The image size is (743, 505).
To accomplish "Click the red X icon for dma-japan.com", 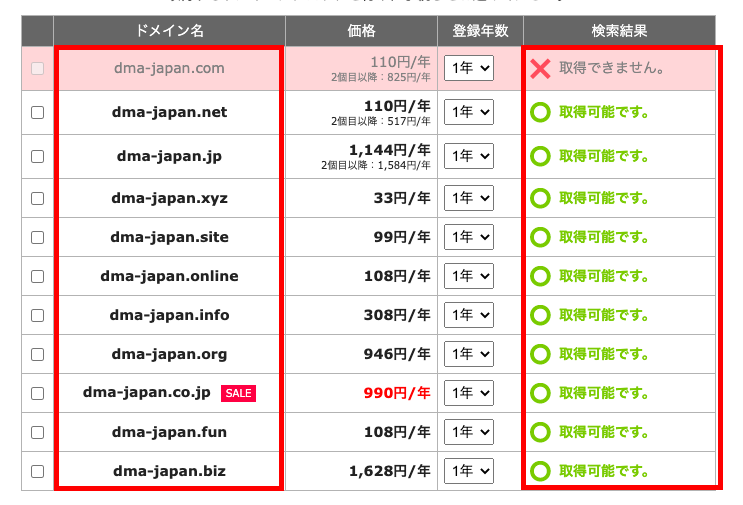I will point(540,69).
